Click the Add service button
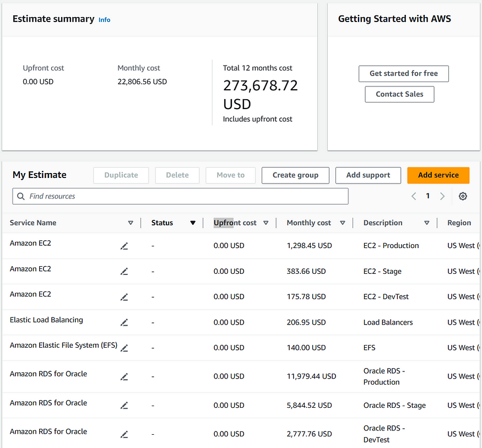This screenshot has height=448, width=482. pos(438,175)
